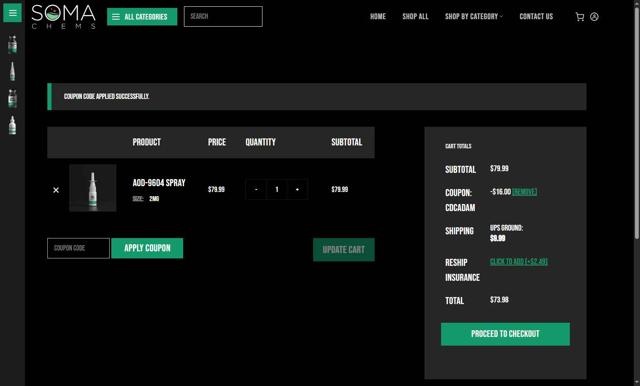Viewport: 640px width, 386px height.
Task: Click the Apply Coupon button
Action: pos(147,248)
